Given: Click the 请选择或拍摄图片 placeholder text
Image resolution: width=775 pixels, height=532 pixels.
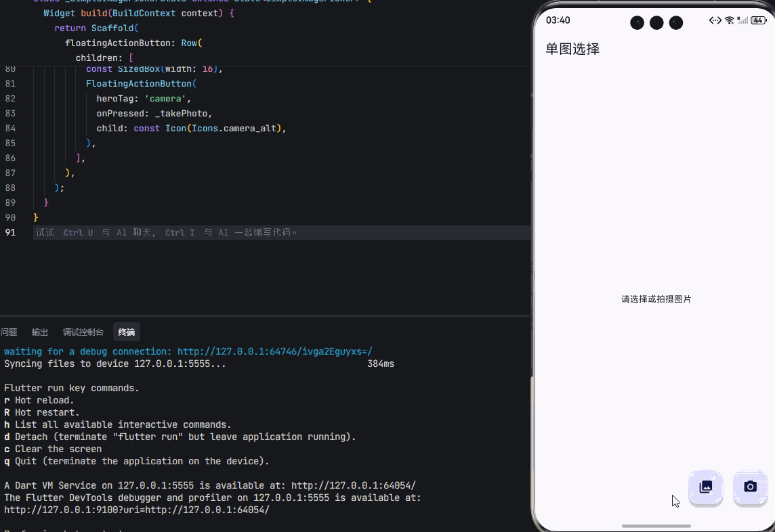Looking at the screenshot, I should pyautogui.click(x=656, y=299).
